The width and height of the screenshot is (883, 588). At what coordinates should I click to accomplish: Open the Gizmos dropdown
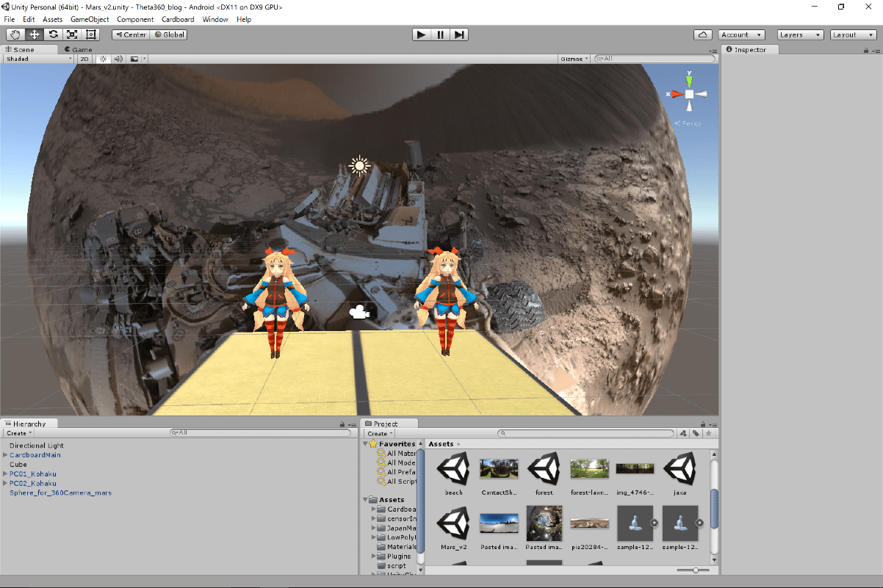pos(574,59)
